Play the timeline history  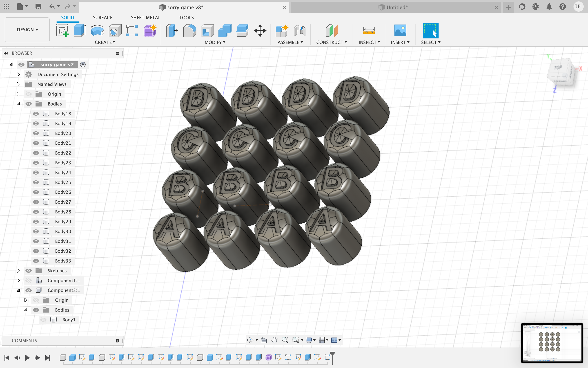(27, 358)
